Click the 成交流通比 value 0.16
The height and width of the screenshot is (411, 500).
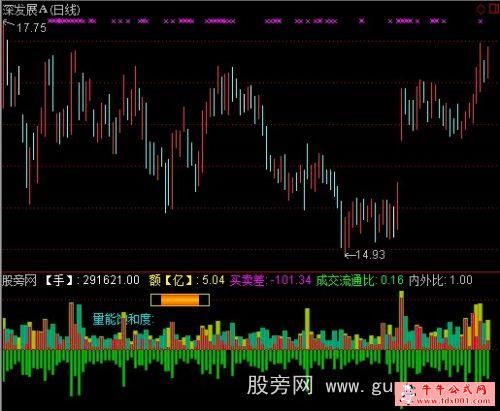click(x=392, y=280)
